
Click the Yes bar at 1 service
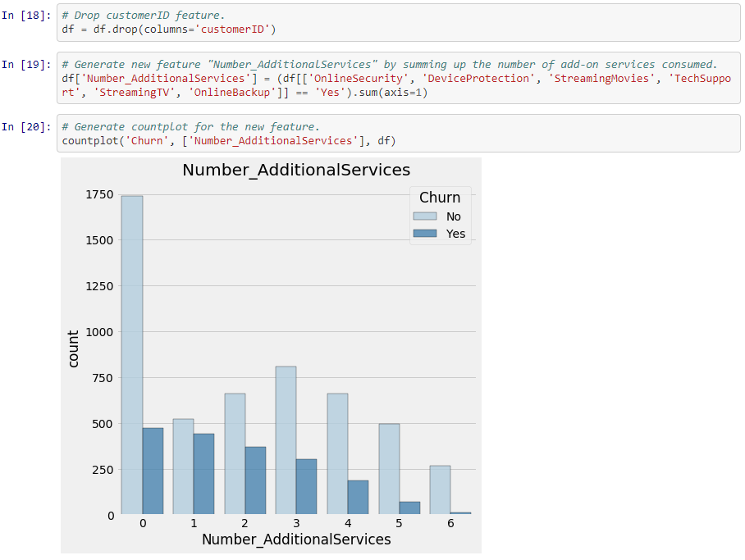[203, 474]
